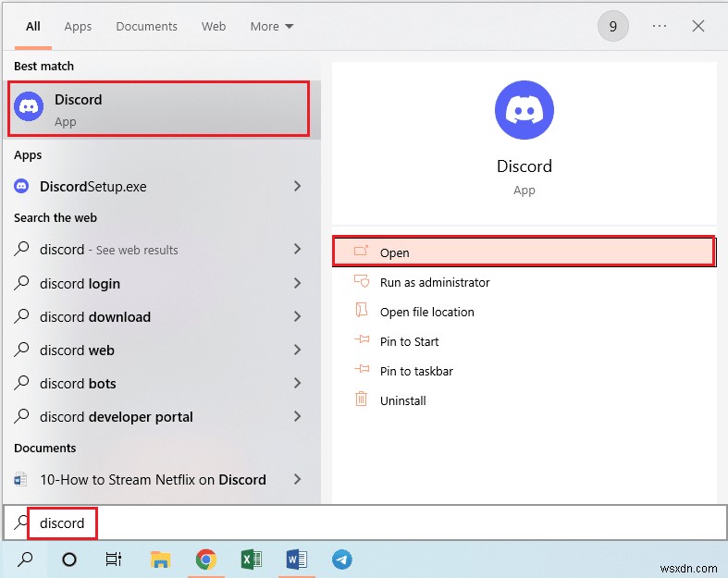This screenshot has height=578, width=728.
Task: Switch to Chrome on the taskbar
Action: pos(205,560)
